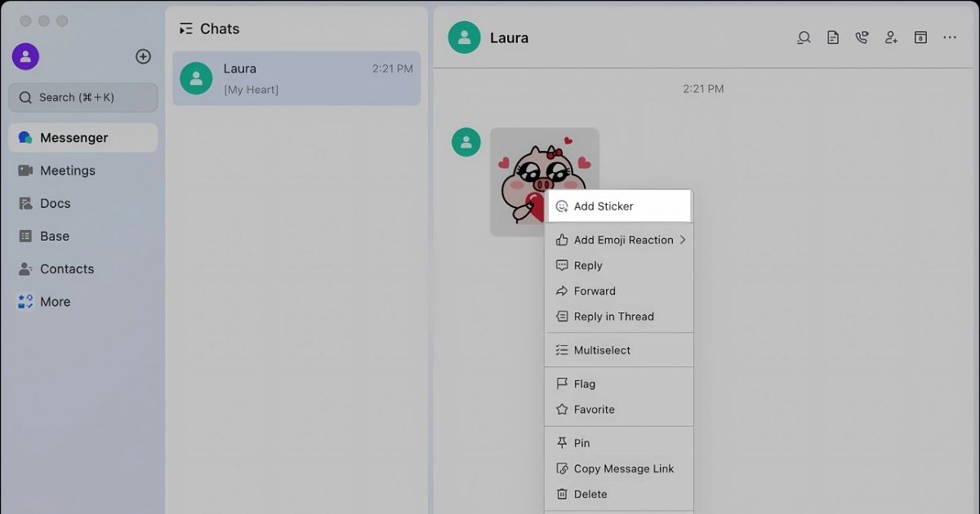Screen dimensions: 980x514
Task: Click the plus create button in sidebar
Action: (x=143, y=56)
